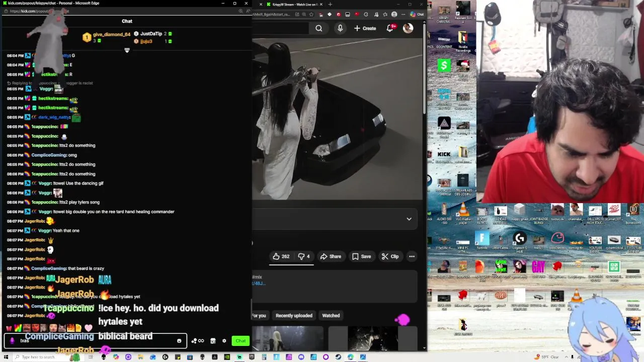Open YouTube account avatar menu
This screenshot has width=644, height=362.
pos(408,28)
